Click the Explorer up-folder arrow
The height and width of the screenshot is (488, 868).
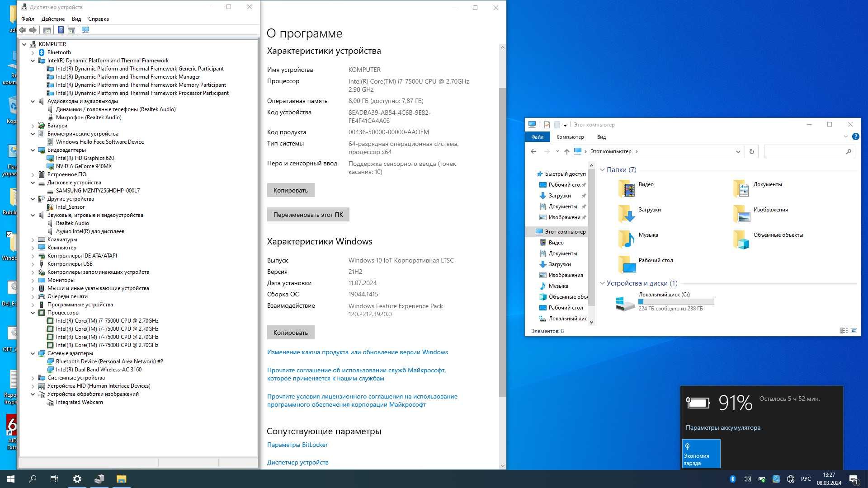566,152
